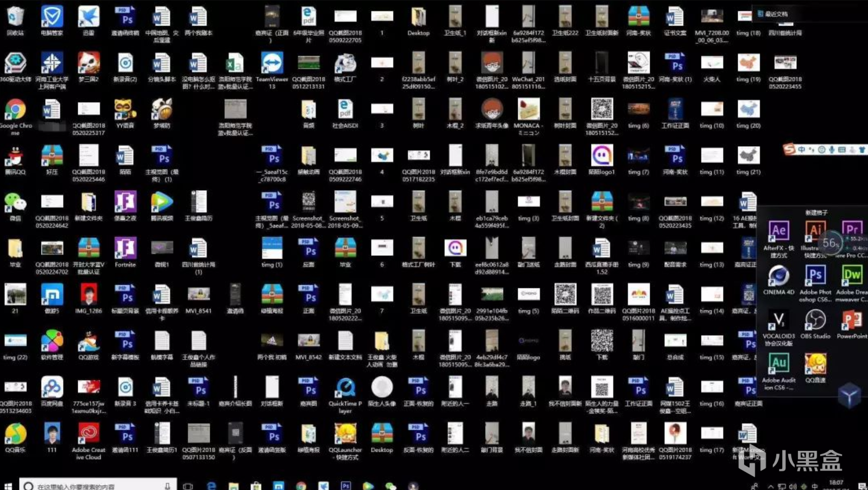Viewport: 868px width, 490px height.
Task: Launch the 软件管理 colorful icon
Action: (52, 345)
